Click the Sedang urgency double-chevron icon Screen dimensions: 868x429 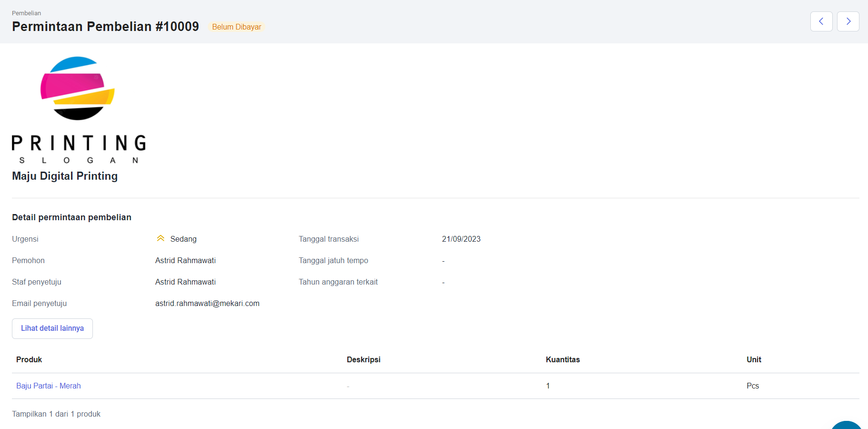(161, 238)
